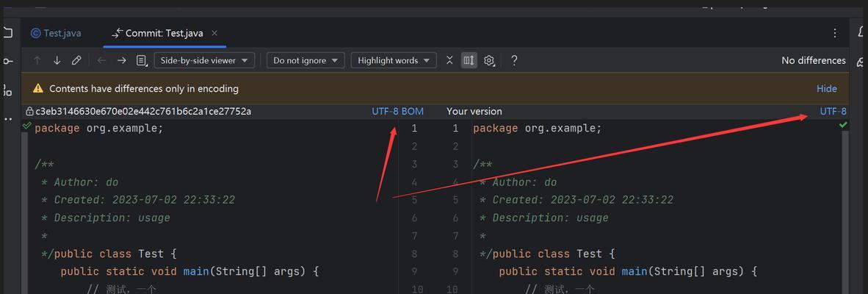Click the Your version label
The width and height of the screenshot is (868, 294).
[474, 111]
